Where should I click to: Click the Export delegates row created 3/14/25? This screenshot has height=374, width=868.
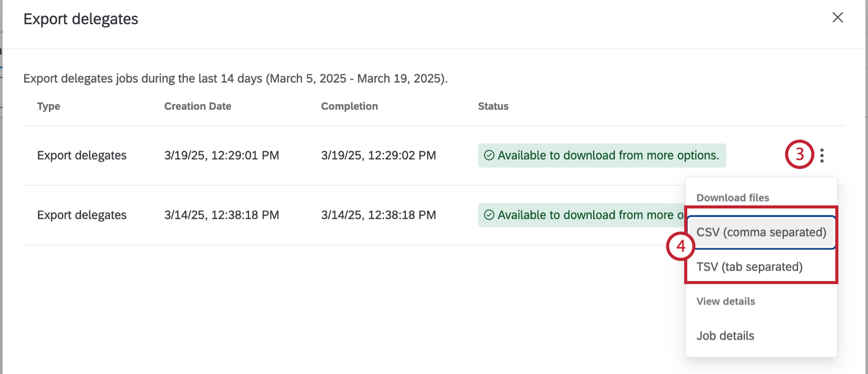coord(82,215)
